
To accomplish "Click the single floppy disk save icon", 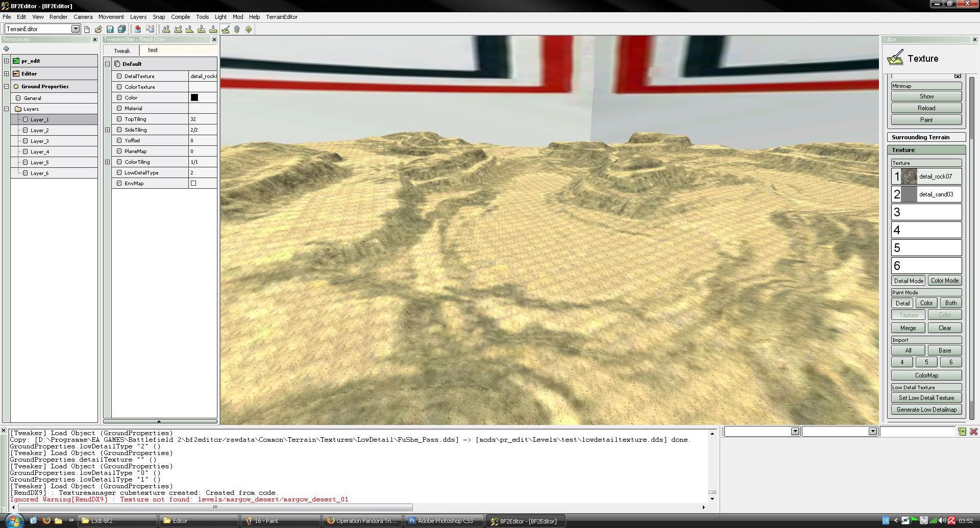I will point(110,29).
